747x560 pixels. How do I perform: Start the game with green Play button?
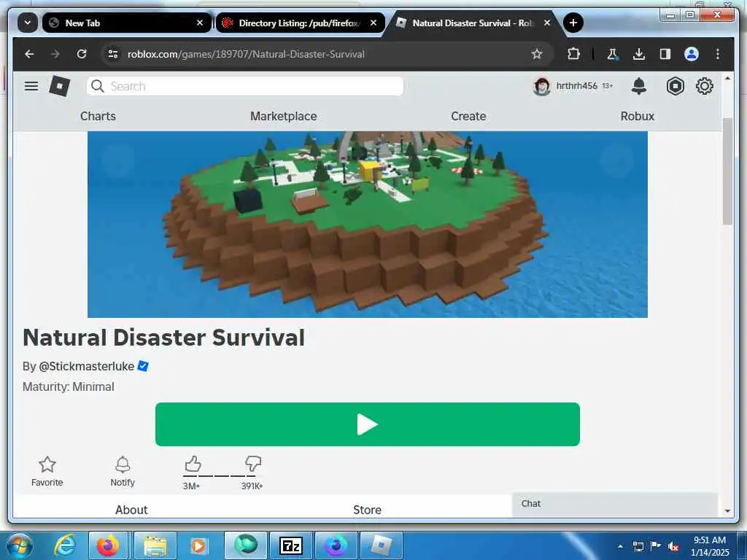(368, 424)
